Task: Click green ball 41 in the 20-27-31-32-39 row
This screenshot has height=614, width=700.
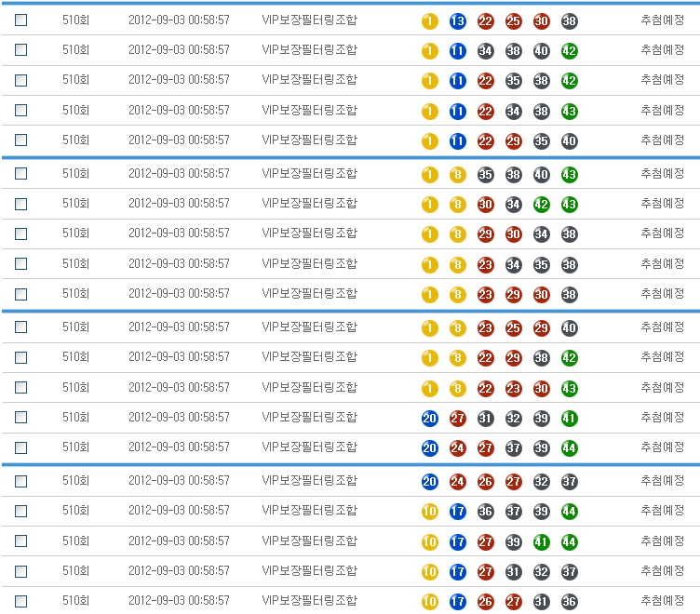Action: point(570,419)
